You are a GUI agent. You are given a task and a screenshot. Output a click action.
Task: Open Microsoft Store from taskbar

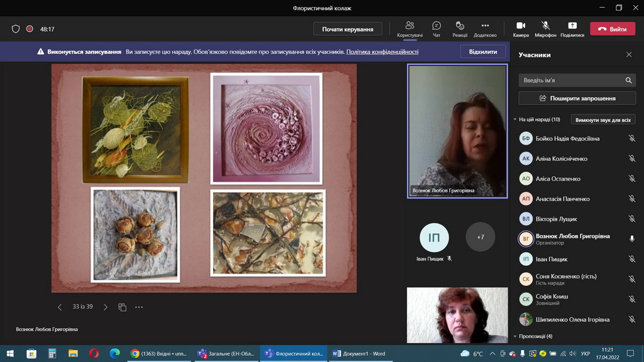tap(31, 353)
